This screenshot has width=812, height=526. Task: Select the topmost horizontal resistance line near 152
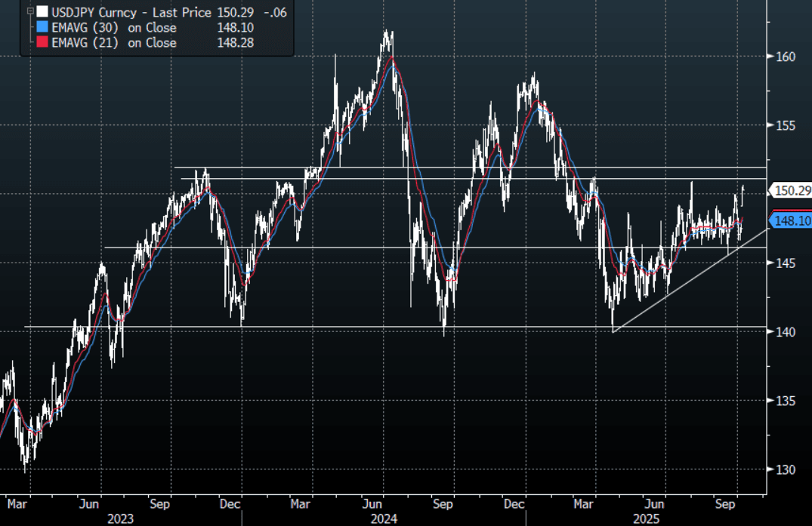453,167
